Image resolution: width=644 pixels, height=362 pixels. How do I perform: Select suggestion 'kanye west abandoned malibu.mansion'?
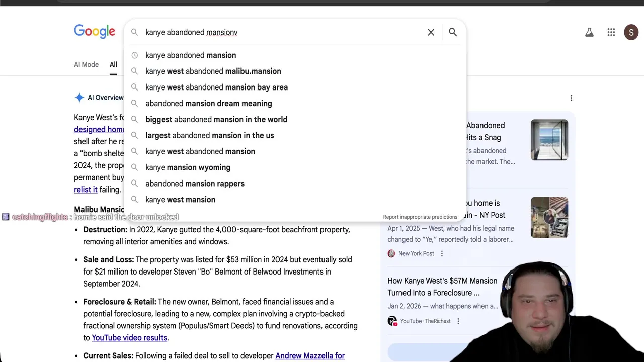point(295,71)
